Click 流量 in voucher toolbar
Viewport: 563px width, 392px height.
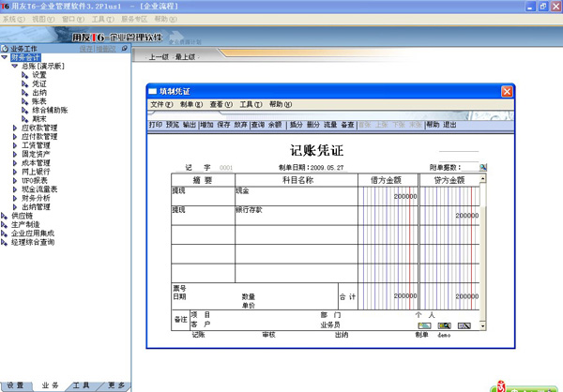click(330, 125)
